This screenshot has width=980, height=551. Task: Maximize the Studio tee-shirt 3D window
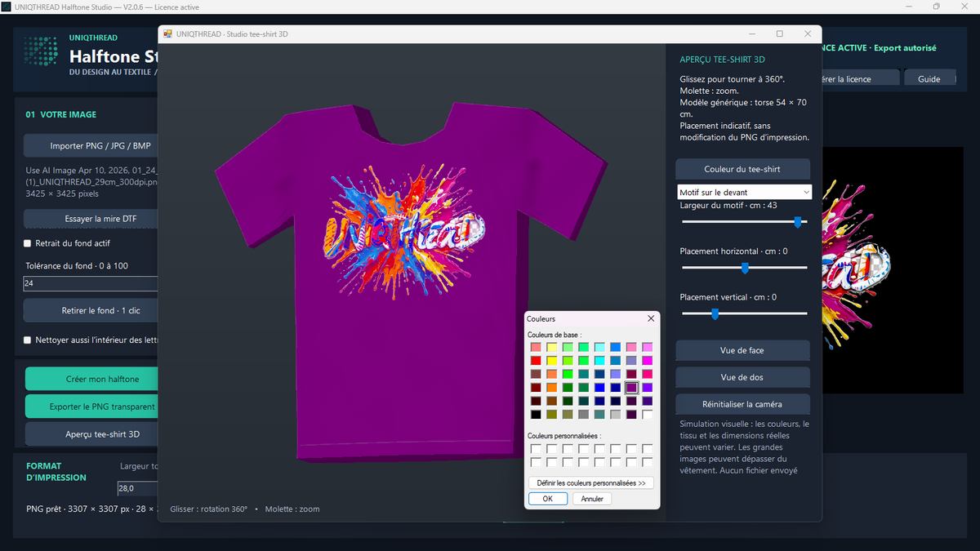point(779,33)
